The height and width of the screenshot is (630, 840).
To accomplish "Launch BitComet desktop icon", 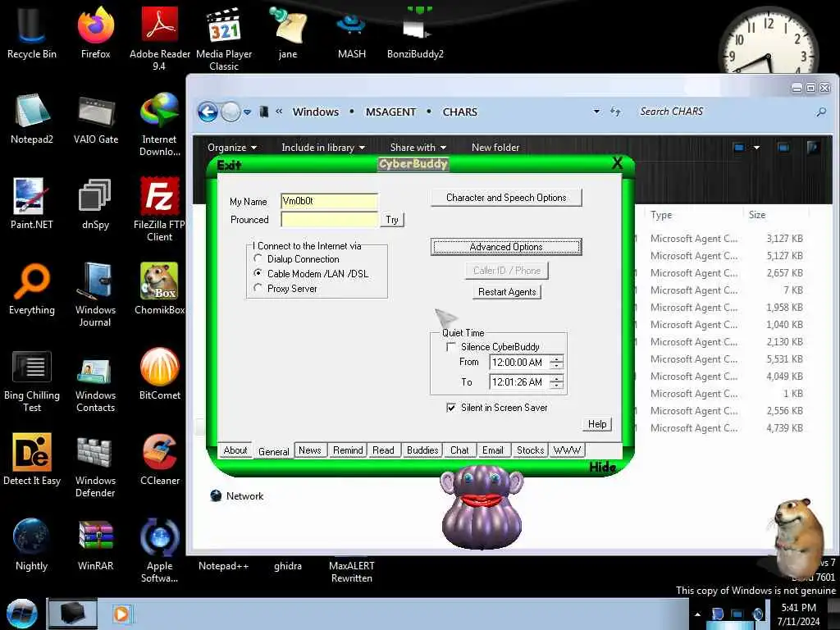I will pos(160,374).
